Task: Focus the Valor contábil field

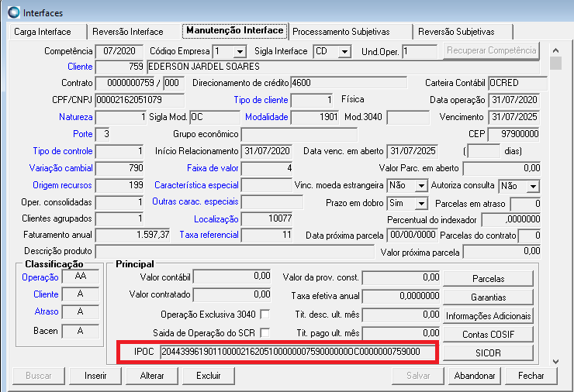Action: point(232,277)
